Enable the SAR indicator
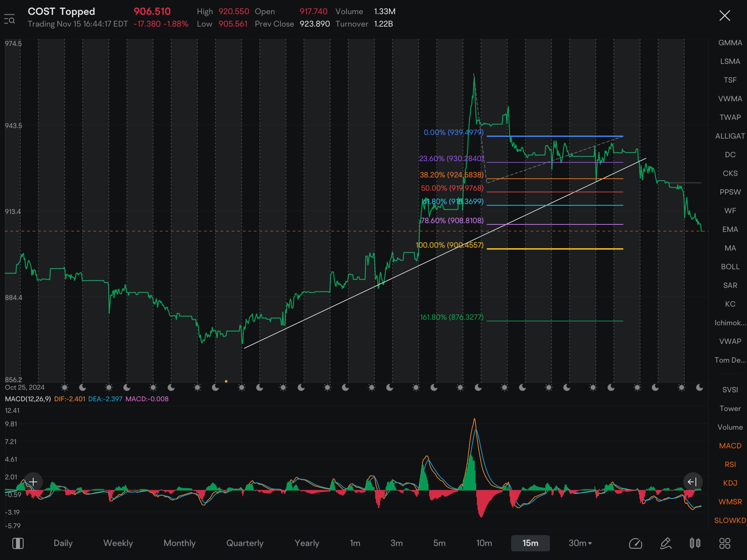 click(x=730, y=286)
